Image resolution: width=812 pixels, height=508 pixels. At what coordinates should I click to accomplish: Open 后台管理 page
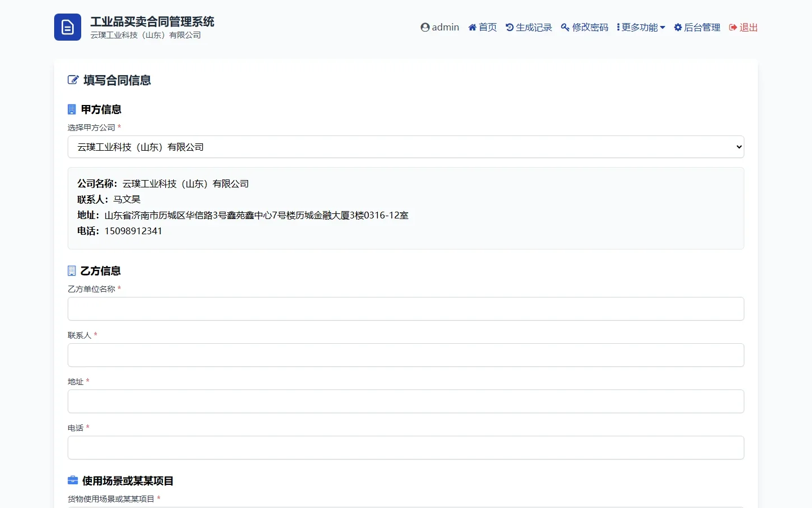pyautogui.click(x=698, y=27)
